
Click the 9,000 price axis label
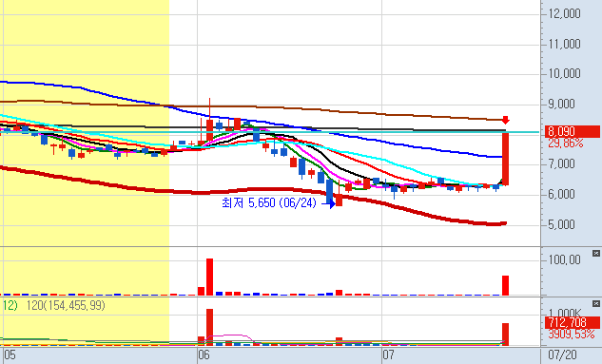click(x=561, y=104)
